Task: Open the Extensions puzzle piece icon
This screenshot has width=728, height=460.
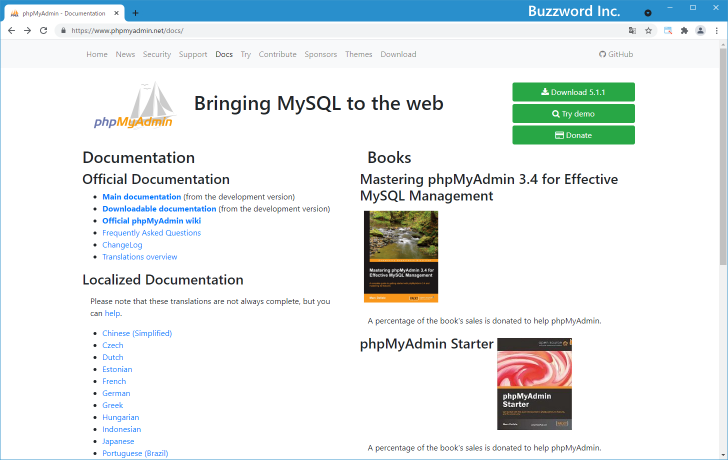Action: 684,31
